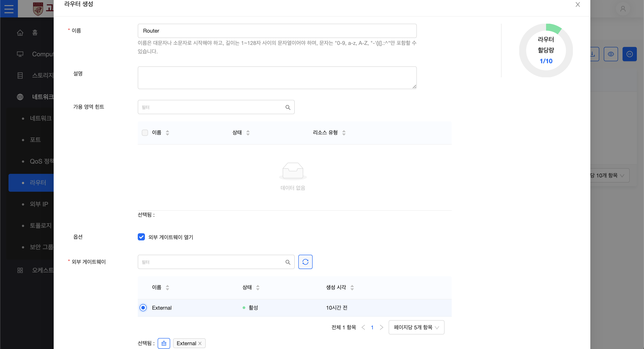Sort the gateway table by 이름
Screen dimensions: 644x349
tap(167, 288)
